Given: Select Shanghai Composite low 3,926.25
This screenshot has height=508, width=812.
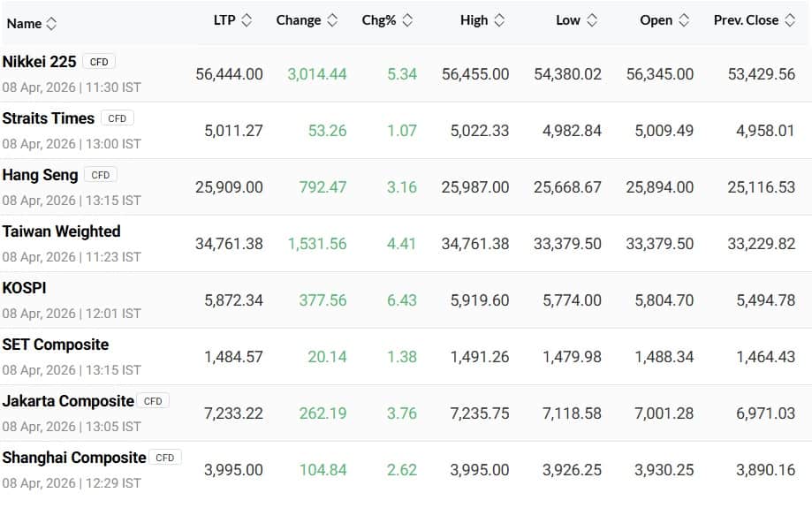Looking at the screenshot, I should pyautogui.click(x=572, y=470).
